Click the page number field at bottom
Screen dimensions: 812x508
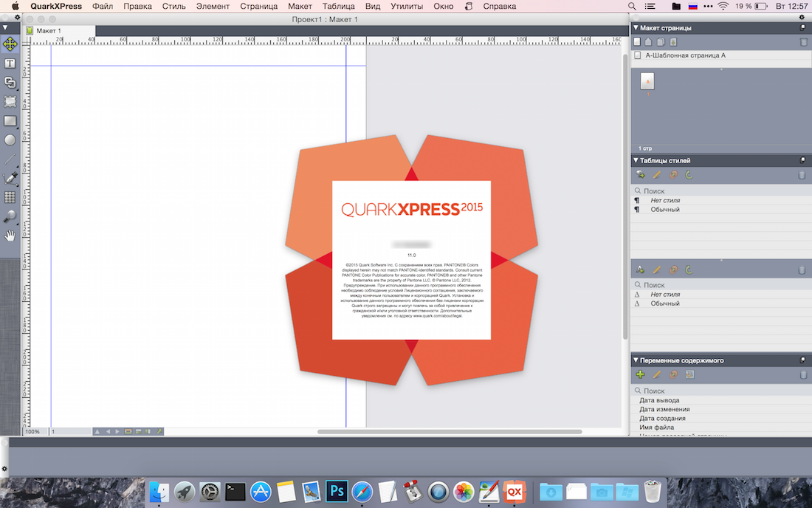click(70, 431)
